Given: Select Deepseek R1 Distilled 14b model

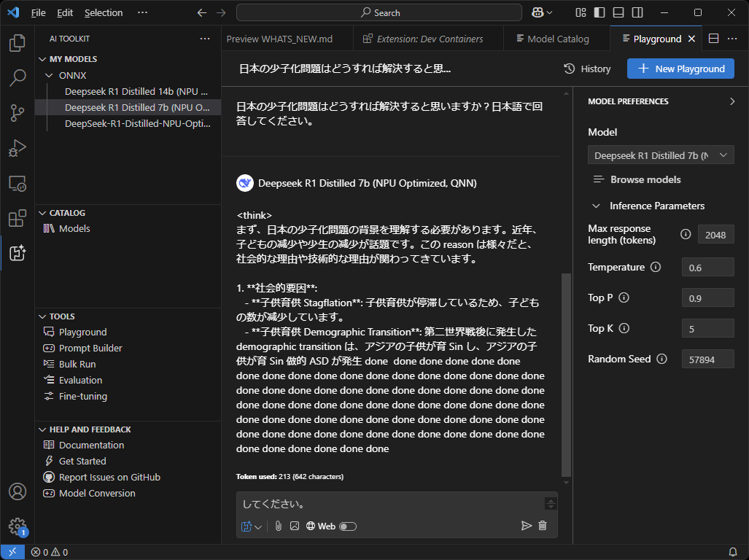Looking at the screenshot, I should (136, 91).
